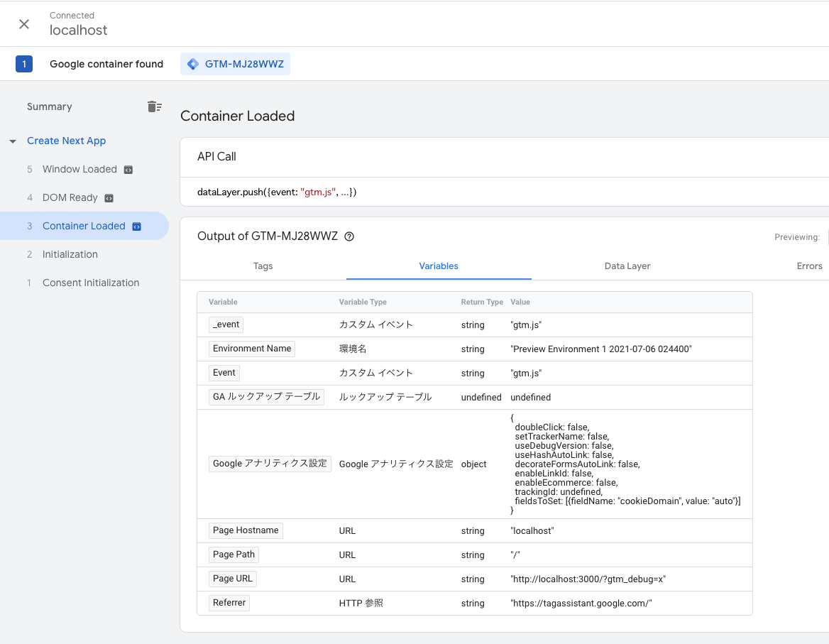This screenshot has height=644, width=829.
Task: Click the object return type cell
Action: click(473, 464)
